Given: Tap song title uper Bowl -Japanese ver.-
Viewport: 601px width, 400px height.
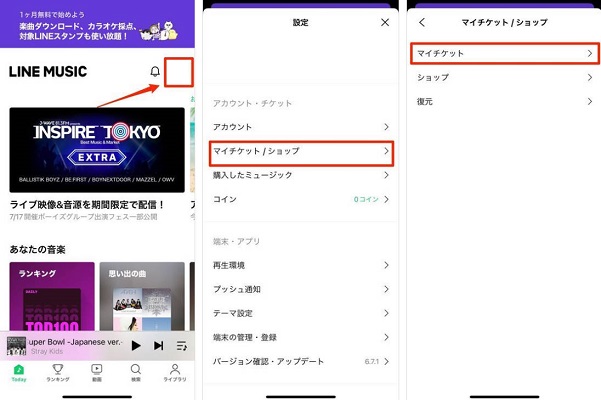Looking at the screenshot, I should (76, 342).
